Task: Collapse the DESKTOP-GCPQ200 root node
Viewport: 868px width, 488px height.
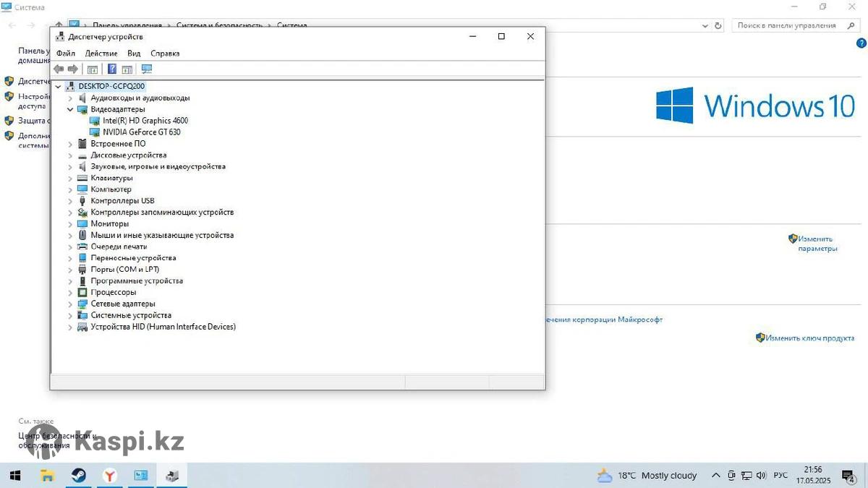Action: (59, 86)
